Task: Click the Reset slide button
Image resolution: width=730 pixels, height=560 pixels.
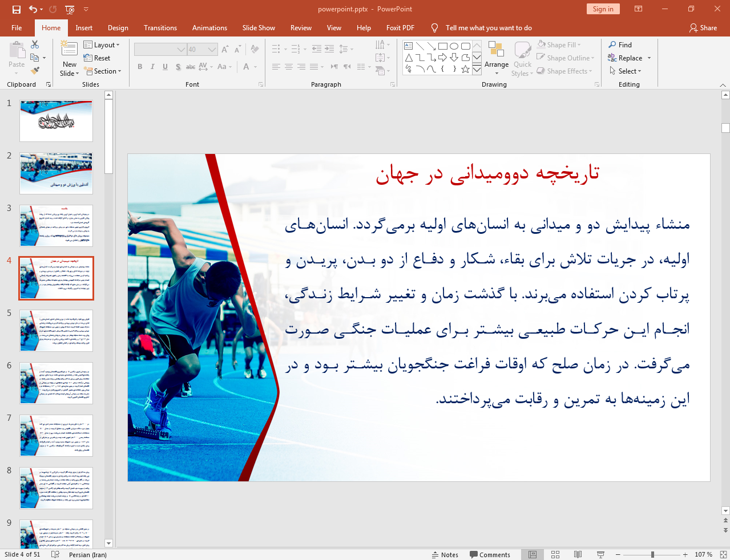Action: click(x=97, y=58)
